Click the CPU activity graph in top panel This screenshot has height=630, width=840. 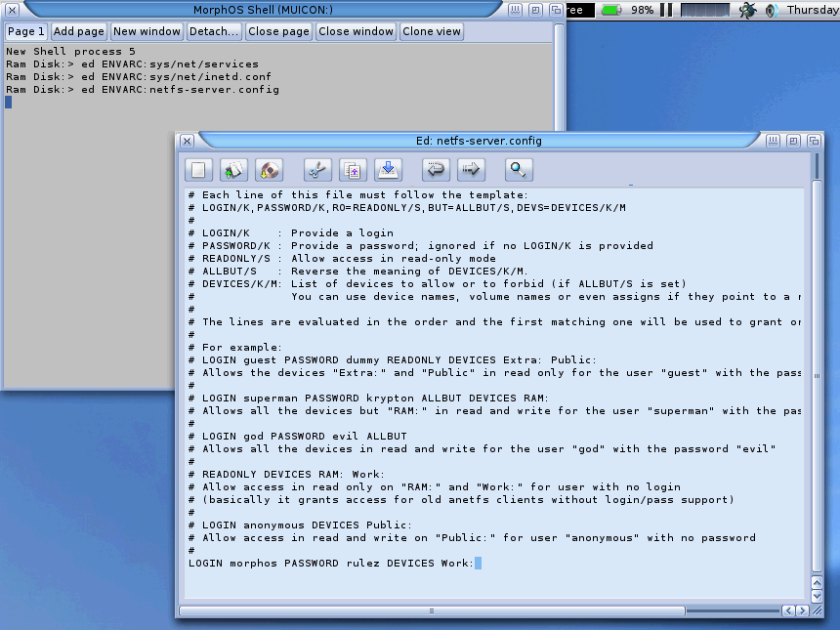click(x=705, y=10)
